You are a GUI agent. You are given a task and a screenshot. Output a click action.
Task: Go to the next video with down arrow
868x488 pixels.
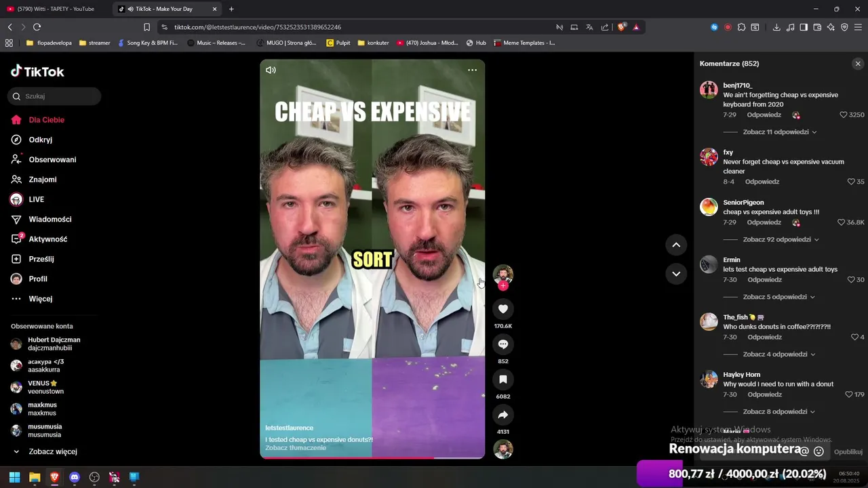pyautogui.click(x=676, y=274)
